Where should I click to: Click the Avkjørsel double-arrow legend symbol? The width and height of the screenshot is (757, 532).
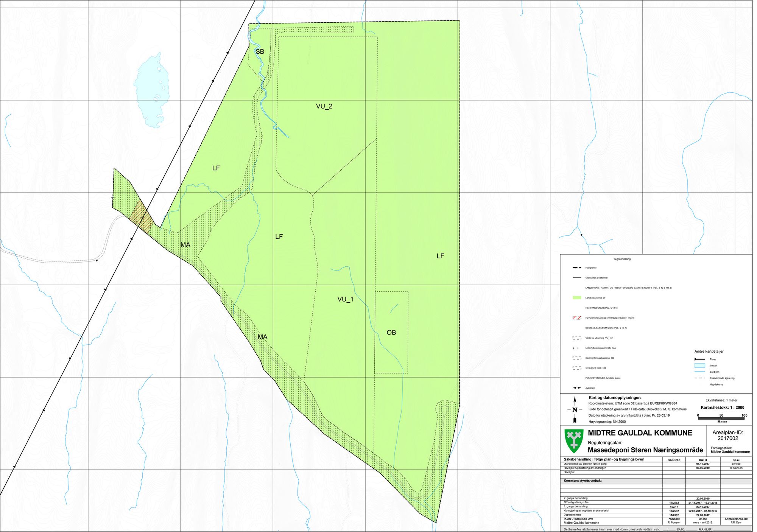click(x=577, y=388)
